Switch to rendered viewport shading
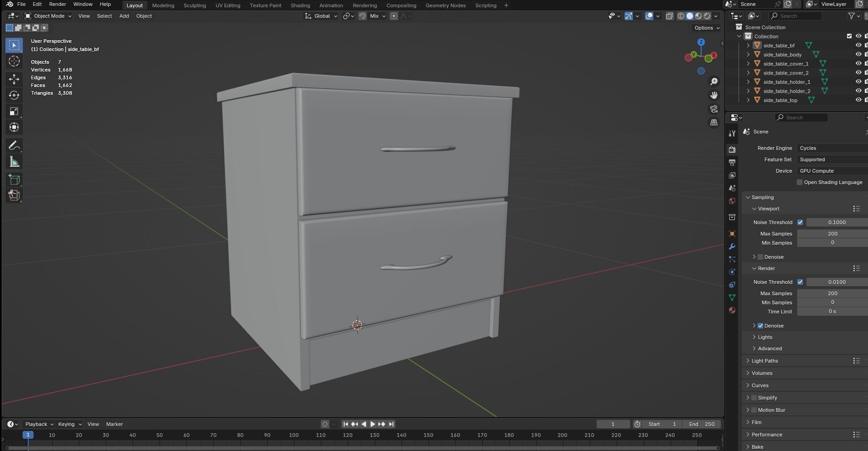868x451 pixels. click(x=707, y=16)
